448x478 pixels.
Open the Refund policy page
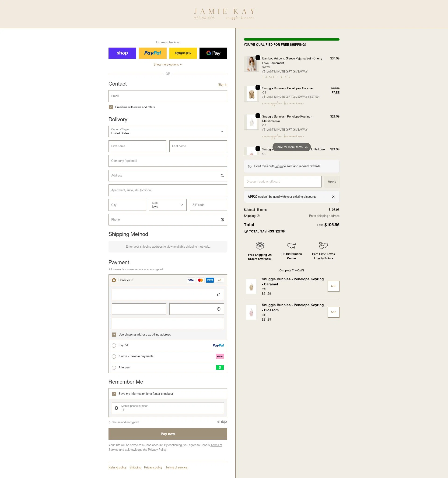(117, 468)
